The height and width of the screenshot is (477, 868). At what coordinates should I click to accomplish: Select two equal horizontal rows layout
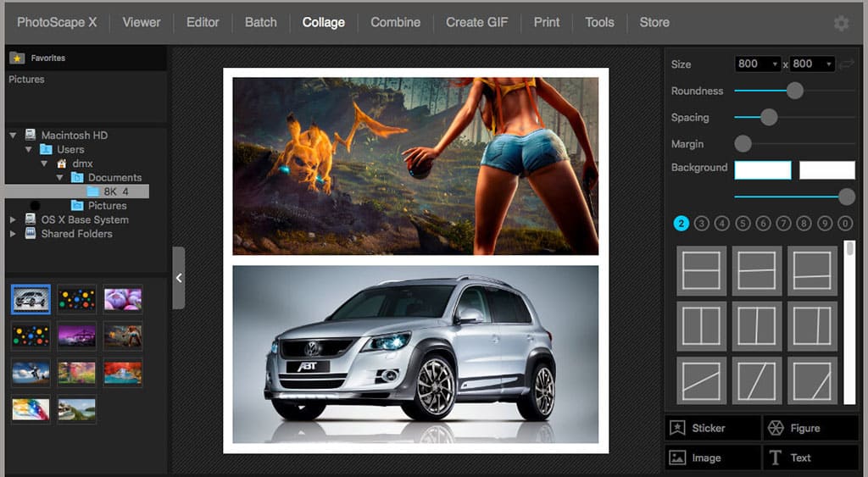[701, 270]
